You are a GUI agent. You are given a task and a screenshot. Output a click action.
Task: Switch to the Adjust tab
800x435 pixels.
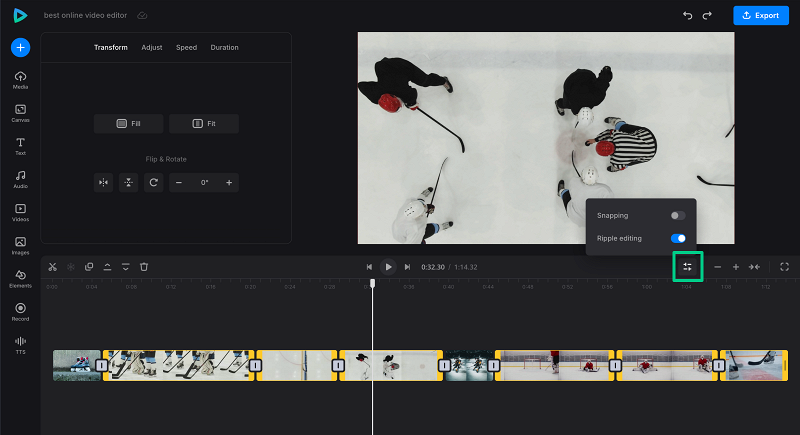pyautogui.click(x=152, y=47)
